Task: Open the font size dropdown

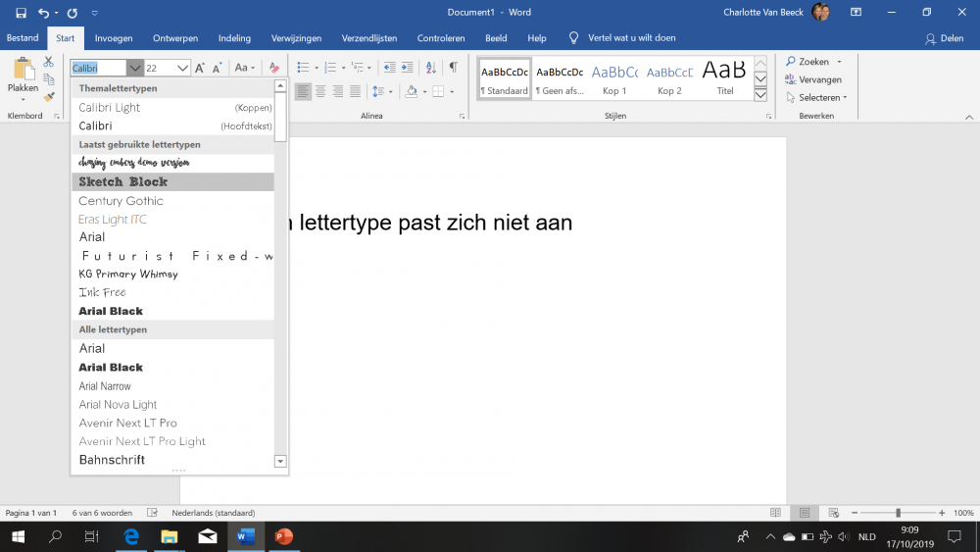Action: [183, 68]
